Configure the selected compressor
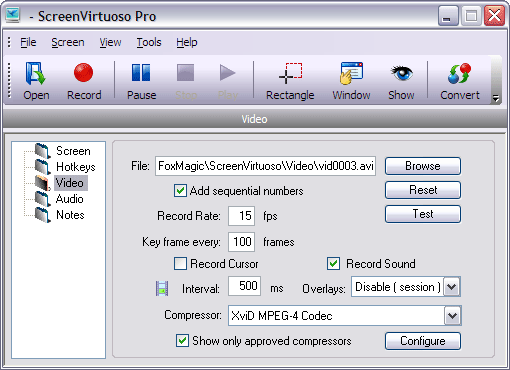This screenshot has height=370, width=510. (x=423, y=341)
